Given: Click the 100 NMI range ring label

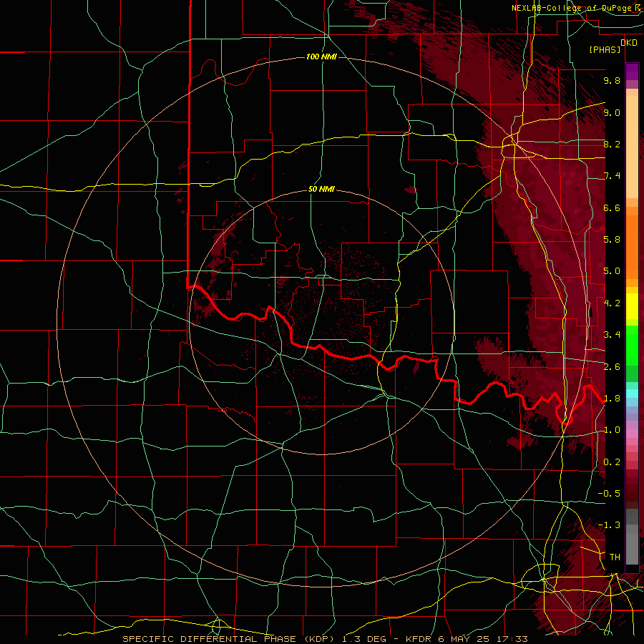Looking at the screenshot, I should coord(321,57).
